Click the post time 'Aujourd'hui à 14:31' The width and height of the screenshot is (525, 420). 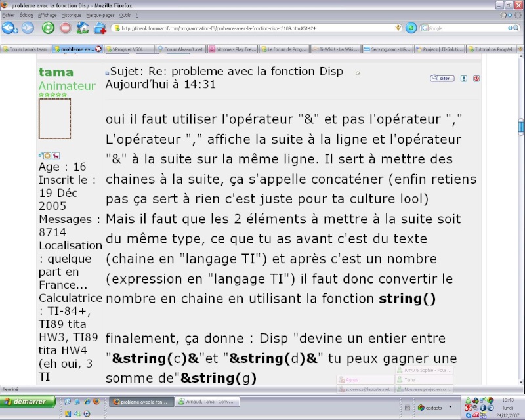[161, 84]
